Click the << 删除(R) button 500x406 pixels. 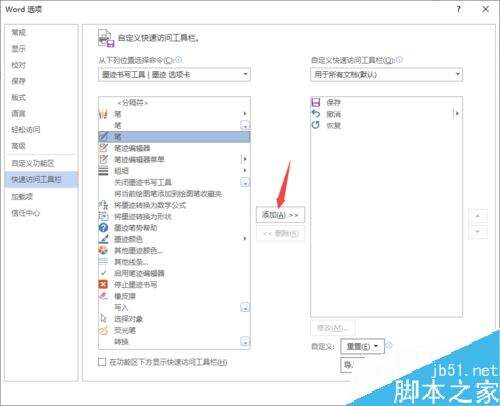(280, 234)
